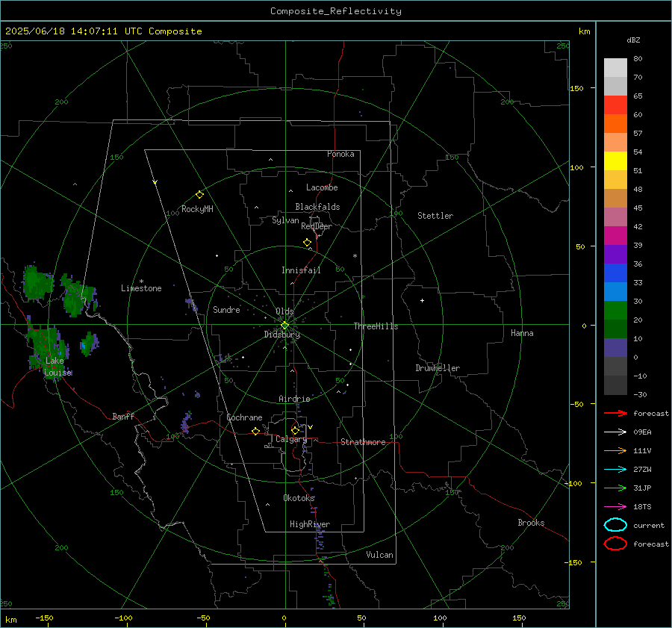Click the magenta 18TS arrow icon

[x=615, y=507]
